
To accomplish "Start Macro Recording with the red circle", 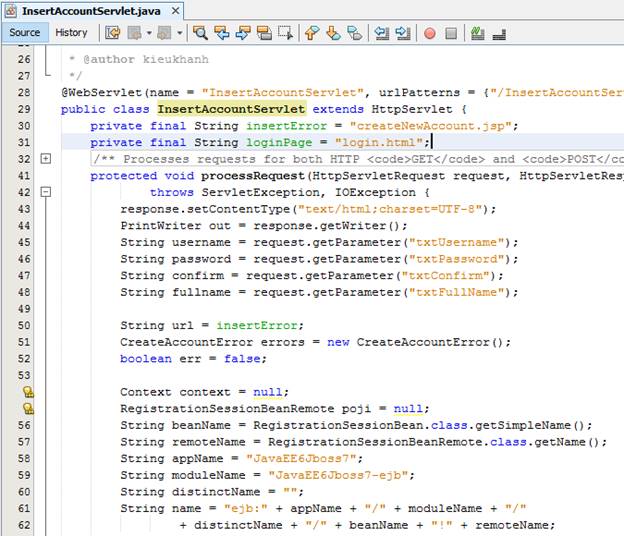I will [430, 33].
